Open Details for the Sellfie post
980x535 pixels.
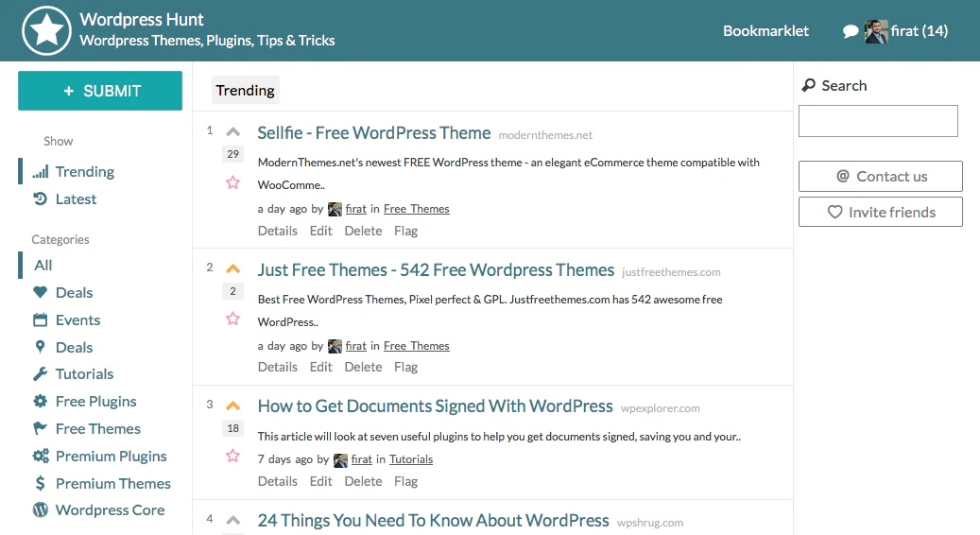click(x=278, y=231)
